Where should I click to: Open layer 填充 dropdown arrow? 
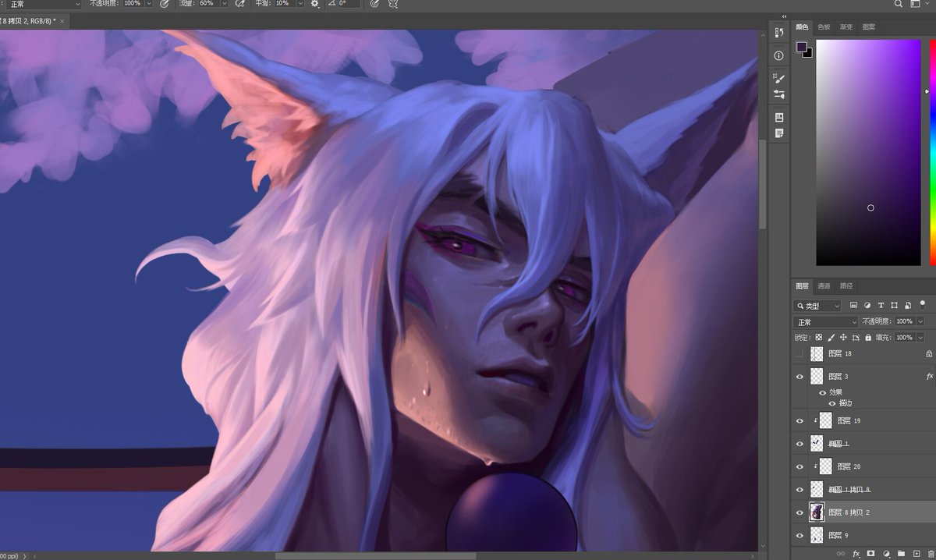point(920,338)
